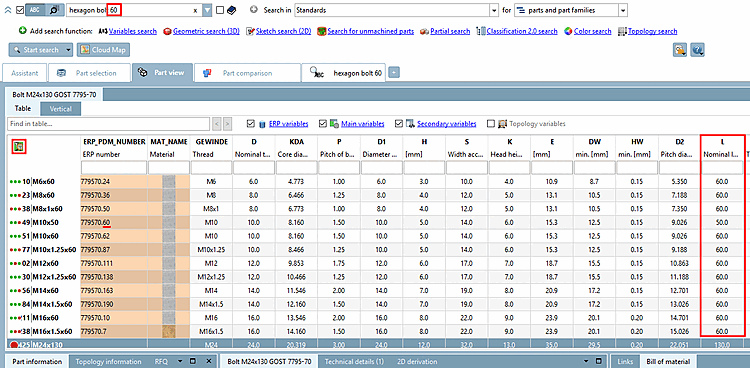Switch to the Part selection tab

pyautogui.click(x=89, y=73)
